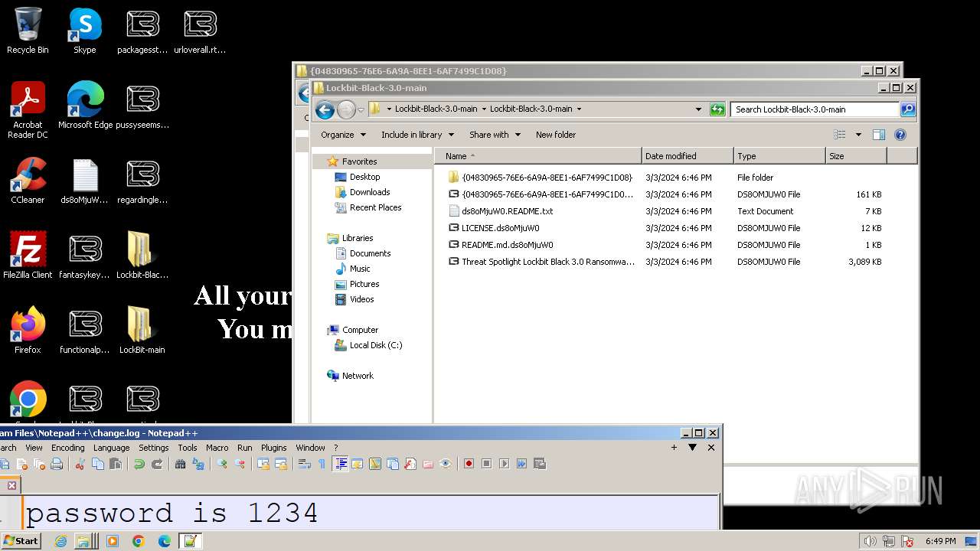Select ds8oMjuW0.README.txt in the file list

(507, 211)
